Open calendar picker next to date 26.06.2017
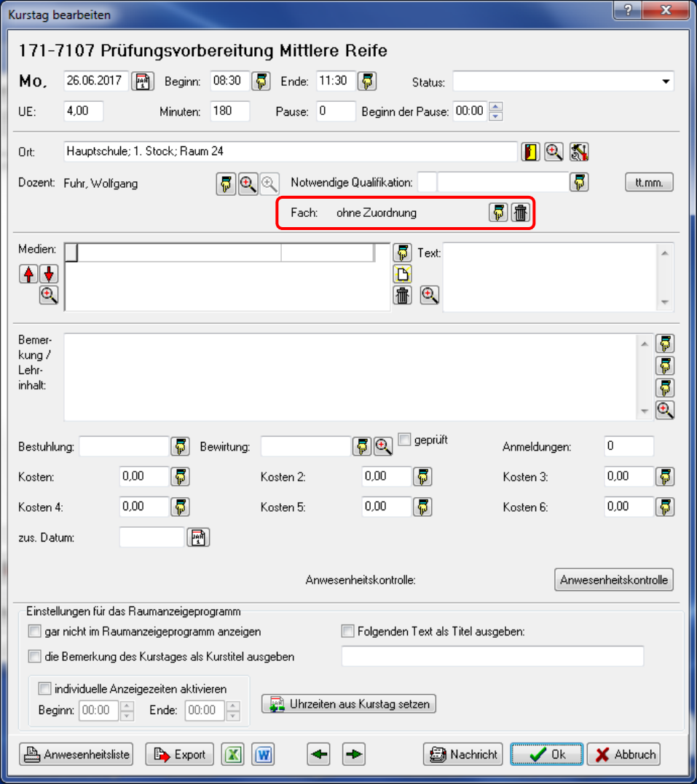The image size is (697, 784). pos(143,81)
